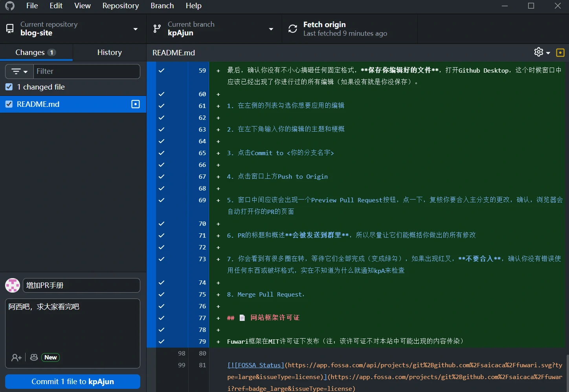Click the Fetch origin sync icon
569x392 pixels.
click(x=293, y=29)
